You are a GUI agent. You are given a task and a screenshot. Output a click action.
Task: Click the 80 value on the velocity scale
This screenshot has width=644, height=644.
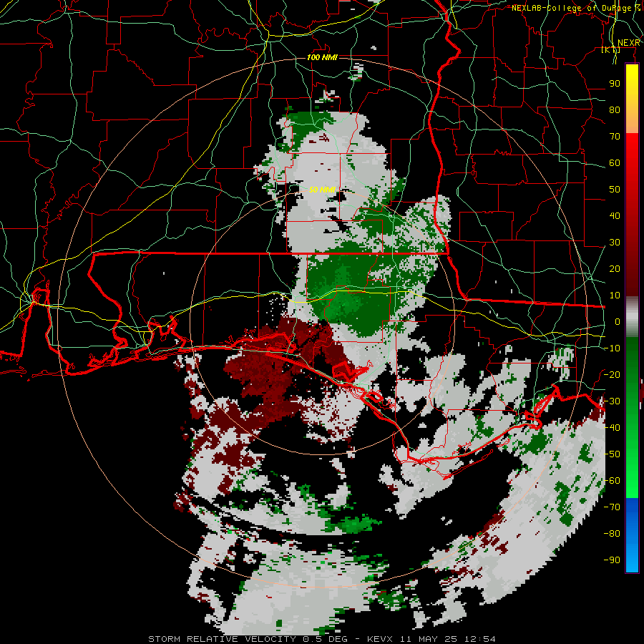click(x=615, y=109)
